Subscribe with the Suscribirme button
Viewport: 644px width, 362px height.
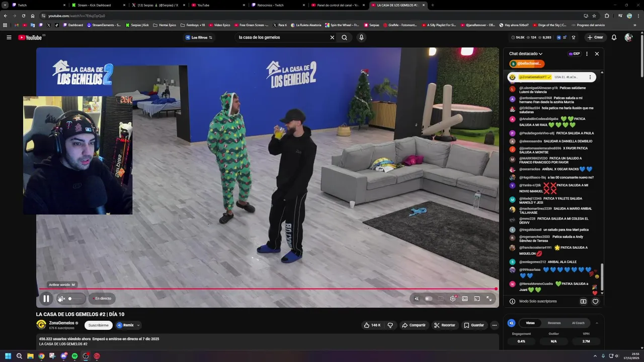pos(98,325)
